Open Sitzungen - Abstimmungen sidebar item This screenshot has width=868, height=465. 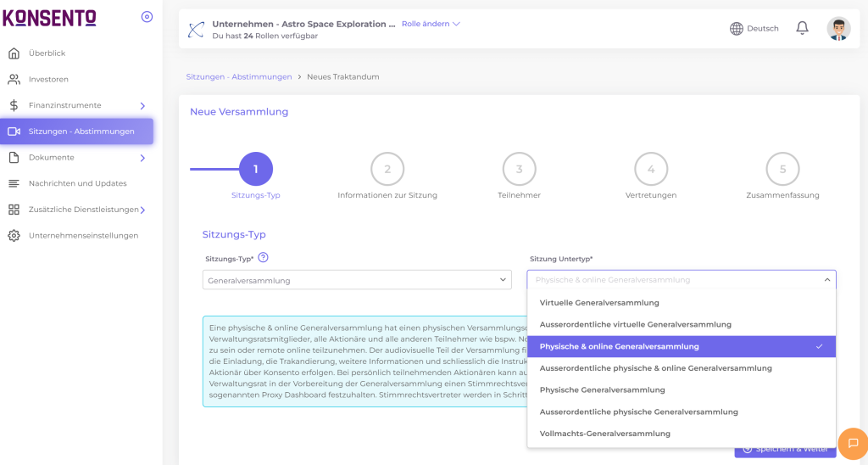[x=76, y=132]
